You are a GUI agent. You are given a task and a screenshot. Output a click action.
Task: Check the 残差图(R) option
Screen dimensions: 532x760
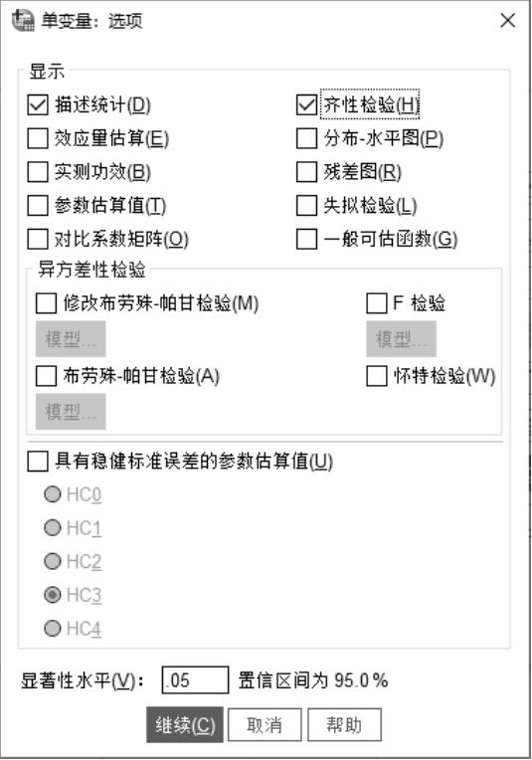[306, 171]
